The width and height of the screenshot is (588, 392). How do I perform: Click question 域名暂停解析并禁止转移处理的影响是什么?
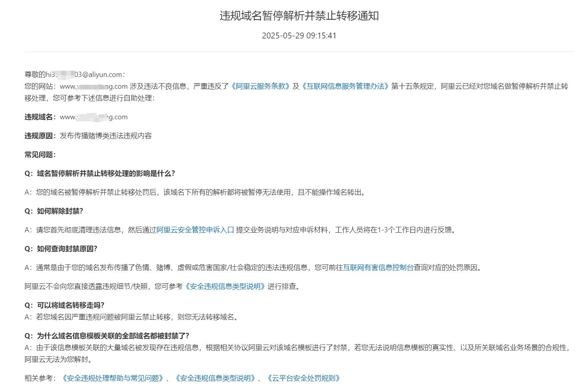[100, 173]
